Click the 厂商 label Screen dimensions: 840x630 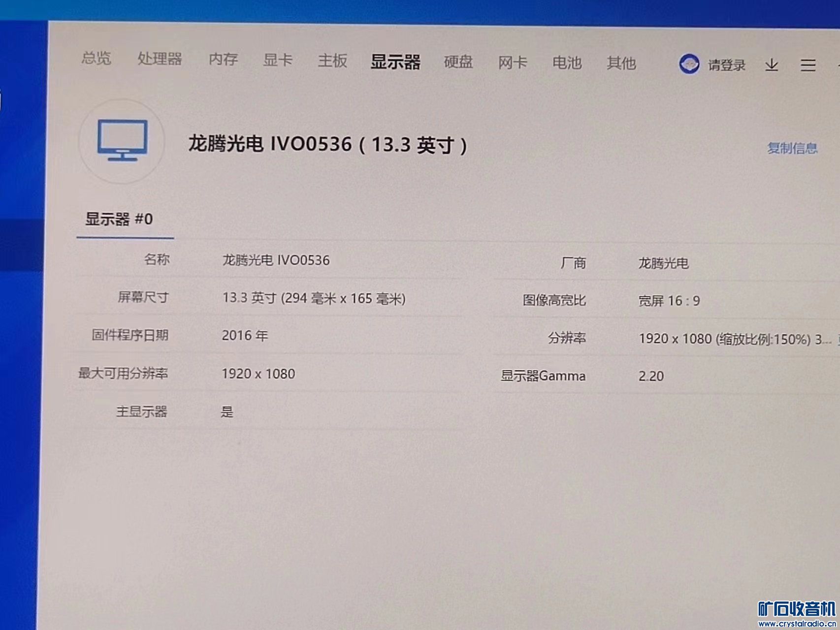point(574,263)
